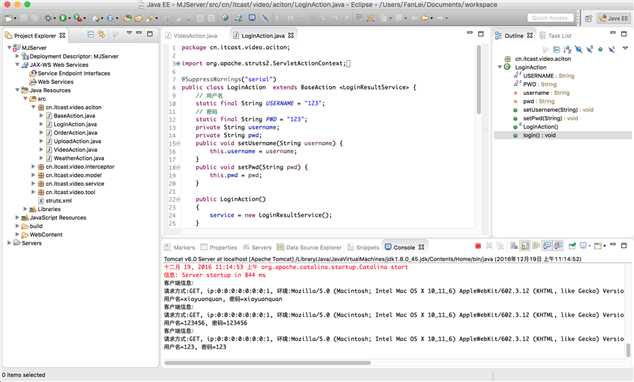
Task: Collapse the cn.itcast.video.aciton package
Action: (x=34, y=107)
